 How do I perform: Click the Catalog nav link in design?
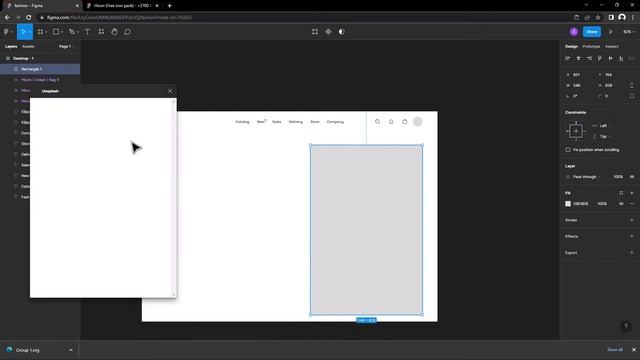click(x=242, y=122)
